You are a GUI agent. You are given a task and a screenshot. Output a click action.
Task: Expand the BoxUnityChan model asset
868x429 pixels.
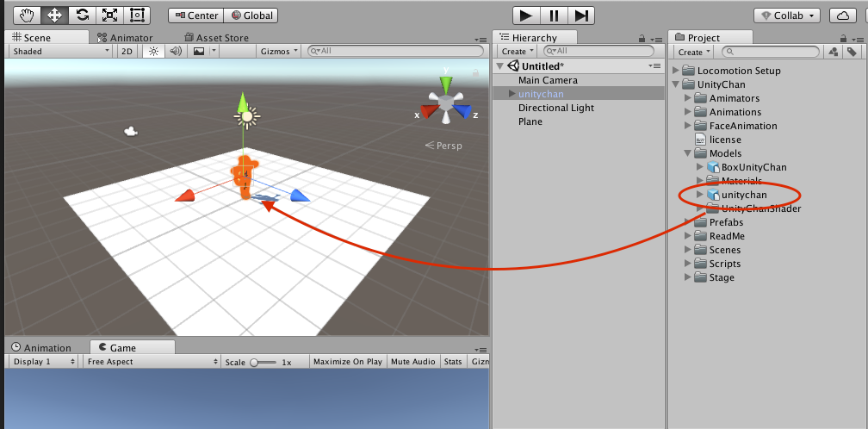[700, 166]
